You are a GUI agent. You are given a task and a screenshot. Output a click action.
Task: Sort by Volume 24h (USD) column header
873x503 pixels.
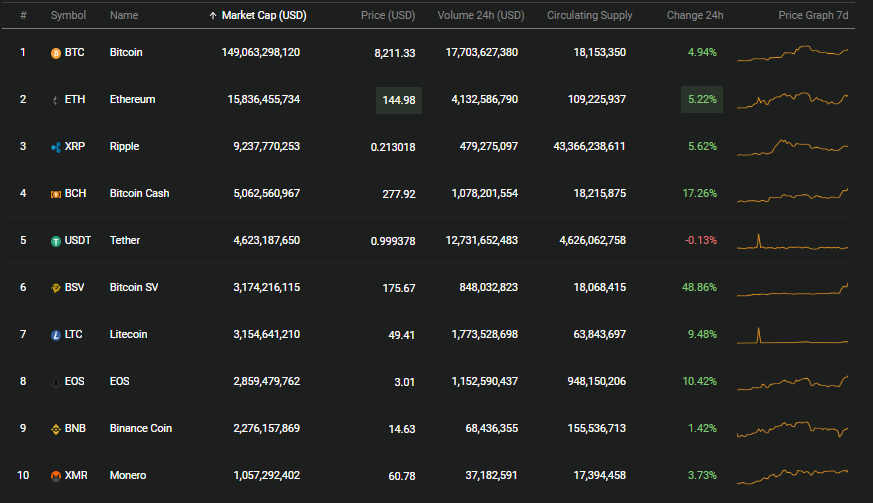point(481,16)
